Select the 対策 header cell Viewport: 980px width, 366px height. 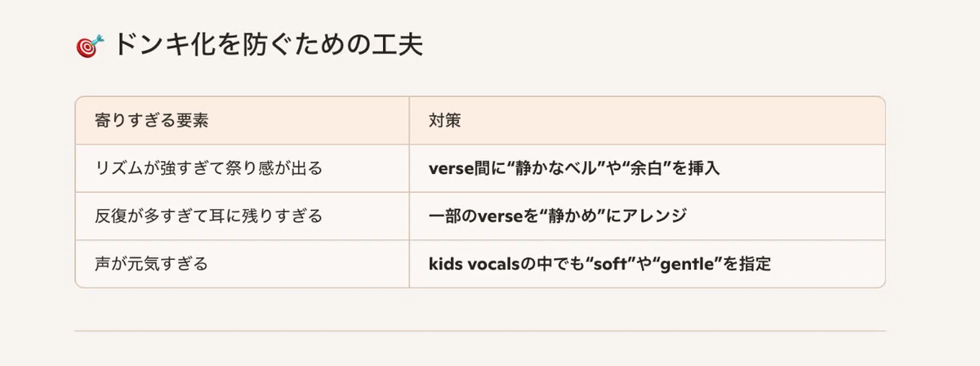click(647, 120)
